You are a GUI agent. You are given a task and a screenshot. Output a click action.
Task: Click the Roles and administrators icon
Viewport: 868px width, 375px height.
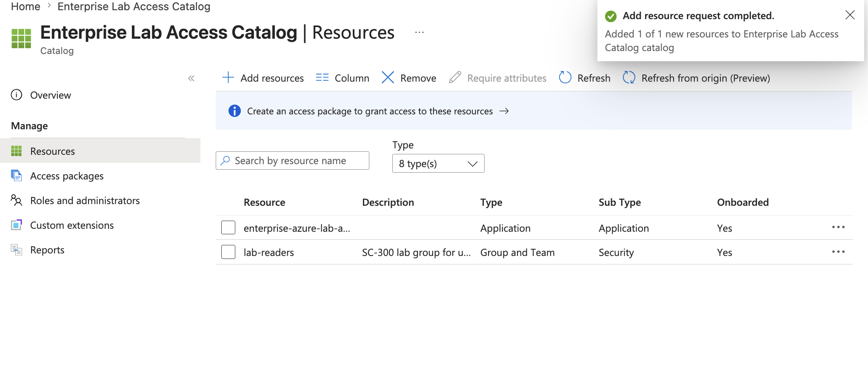click(17, 200)
